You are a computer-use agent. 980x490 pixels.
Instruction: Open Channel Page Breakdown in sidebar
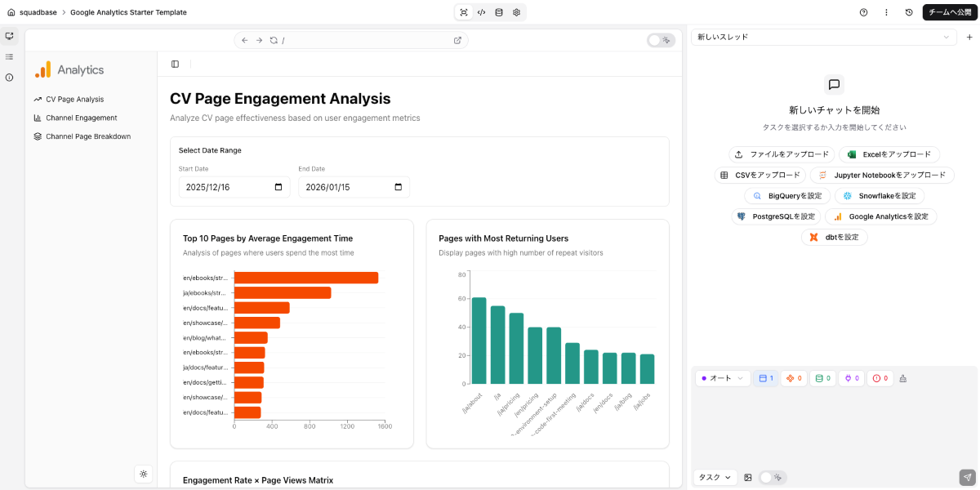(87, 136)
